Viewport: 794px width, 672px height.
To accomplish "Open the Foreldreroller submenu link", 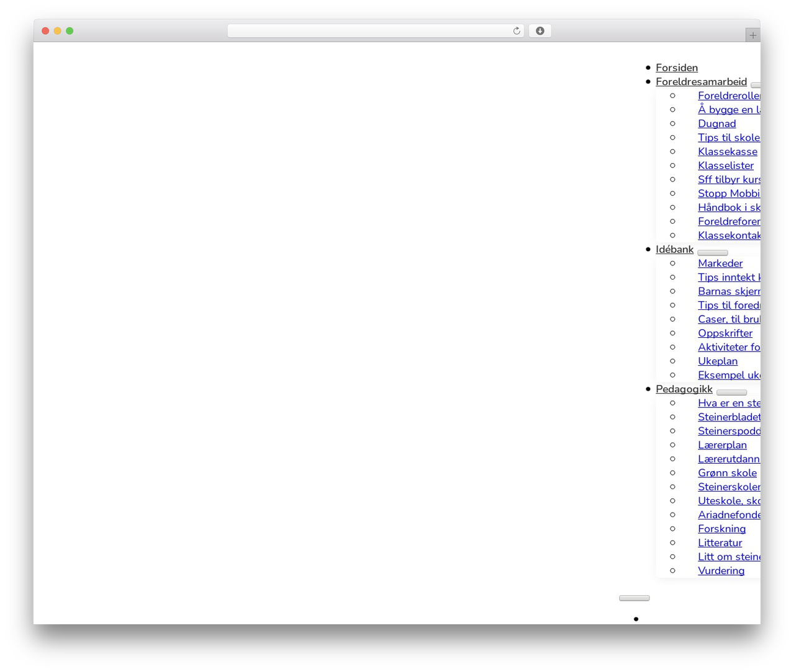I will coord(729,95).
